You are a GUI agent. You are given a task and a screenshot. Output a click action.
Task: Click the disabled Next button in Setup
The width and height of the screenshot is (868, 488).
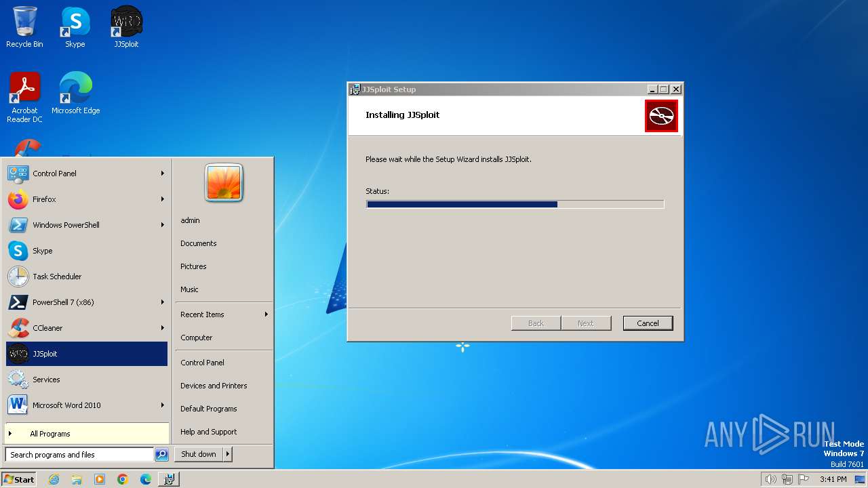[586, 323]
